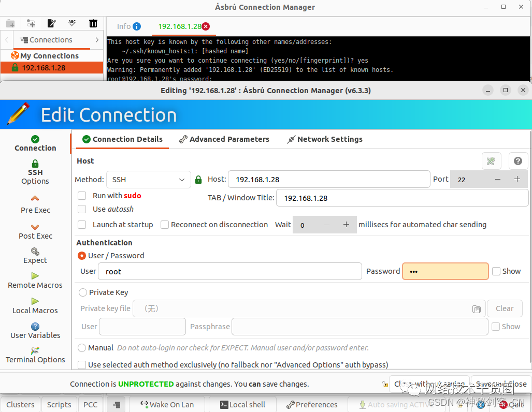Open PCC tab at bottom
Image resolution: width=532 pixels, height=412 pixels.
[90, 405]
